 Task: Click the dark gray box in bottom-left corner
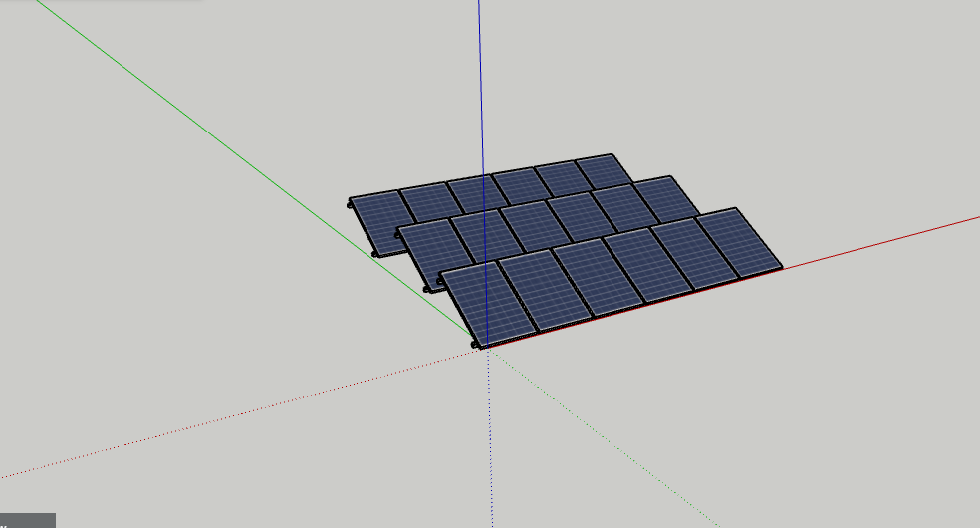(27, 520)
